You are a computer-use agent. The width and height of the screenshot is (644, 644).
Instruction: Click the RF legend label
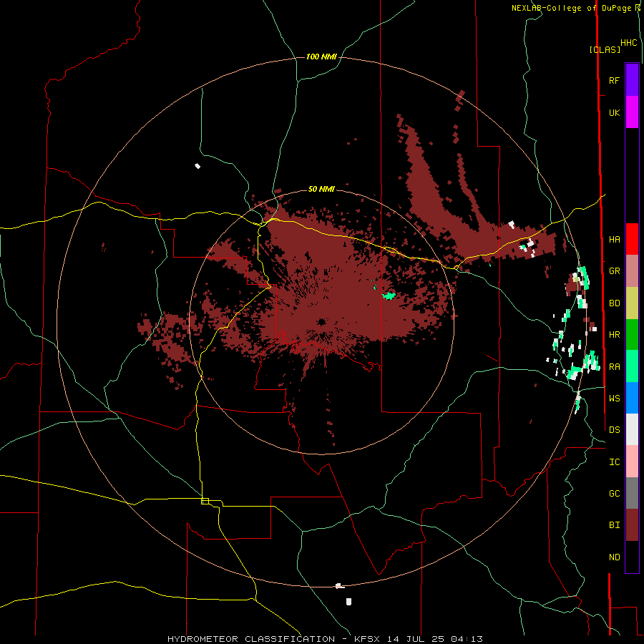[614, 81]
